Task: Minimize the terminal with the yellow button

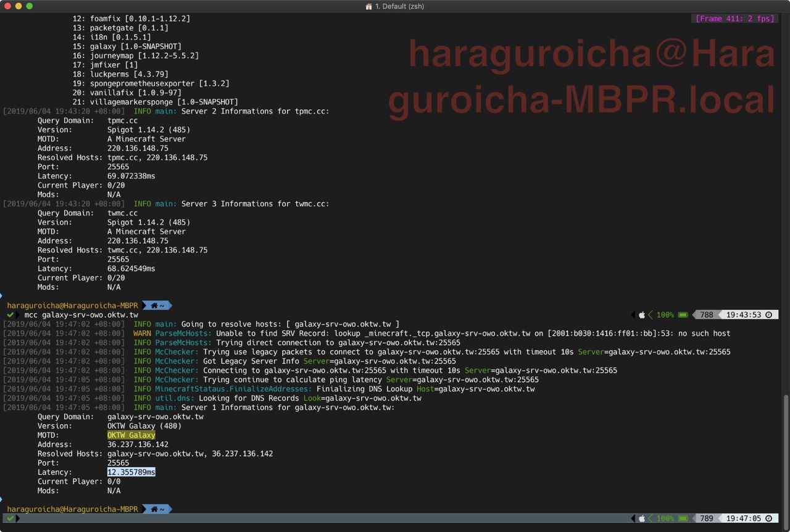Action: click(19, 6)
